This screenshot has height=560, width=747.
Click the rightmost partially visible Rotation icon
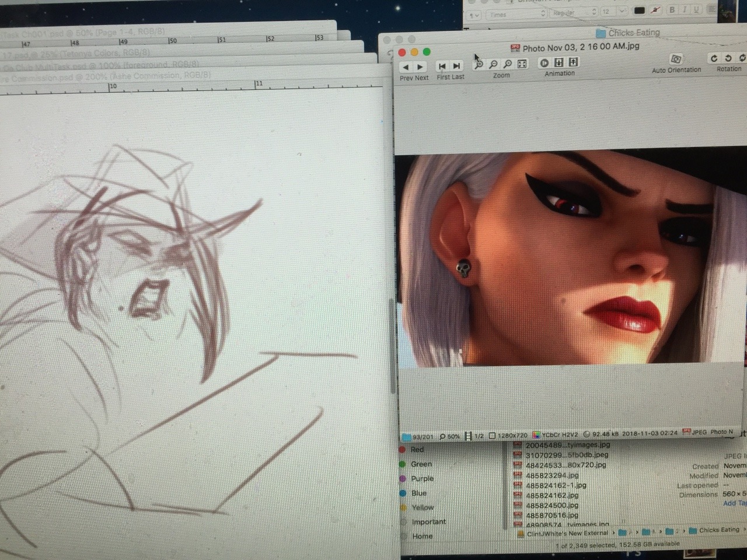(x=742, y=58)
